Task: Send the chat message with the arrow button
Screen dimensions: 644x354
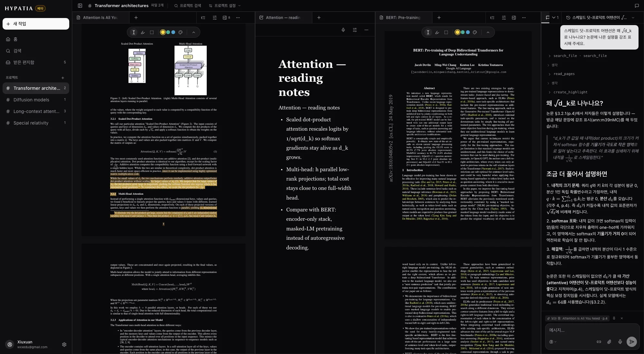Action: point(632,342)
